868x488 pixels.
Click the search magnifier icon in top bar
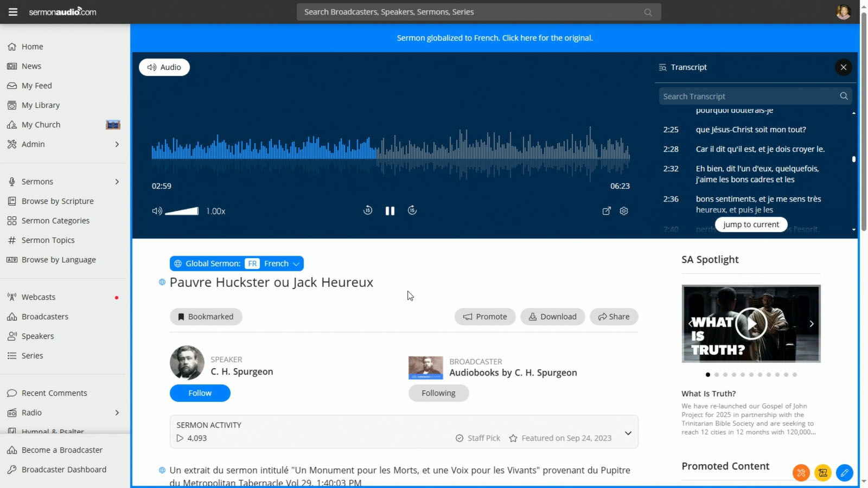pos(648,12)
